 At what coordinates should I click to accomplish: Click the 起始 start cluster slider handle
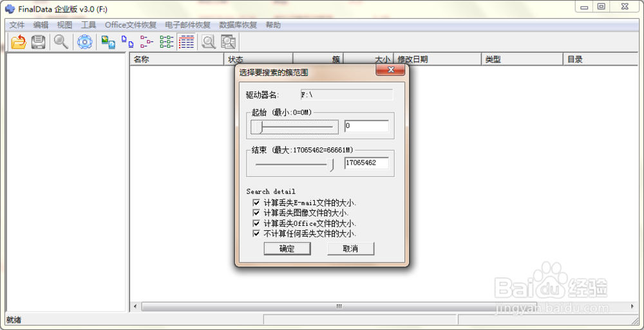click(x=259, y=127)
